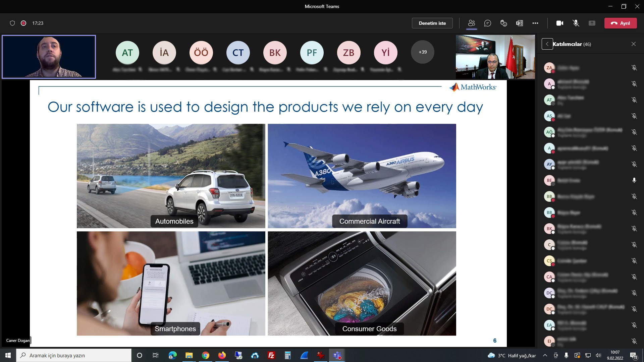Select the BK participant avatar in top strip

pos(275,52)
